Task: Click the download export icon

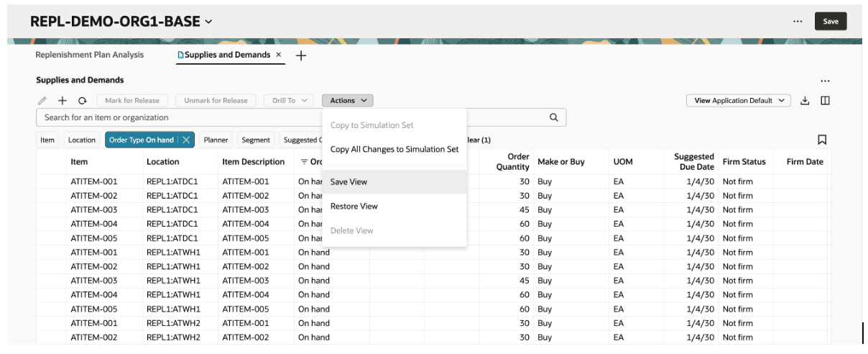Action: pyautogui.click(x=805, y=101)
